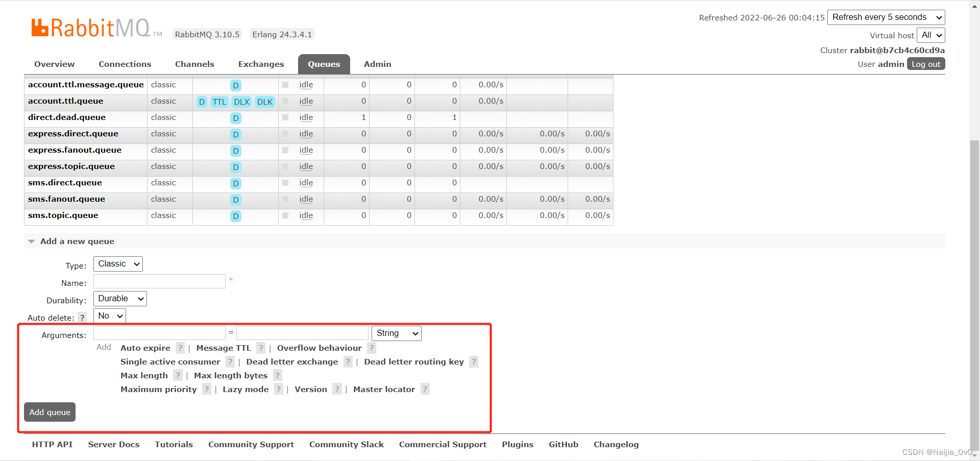Open help icon for Dead letter routing key

tap(474, 362)
